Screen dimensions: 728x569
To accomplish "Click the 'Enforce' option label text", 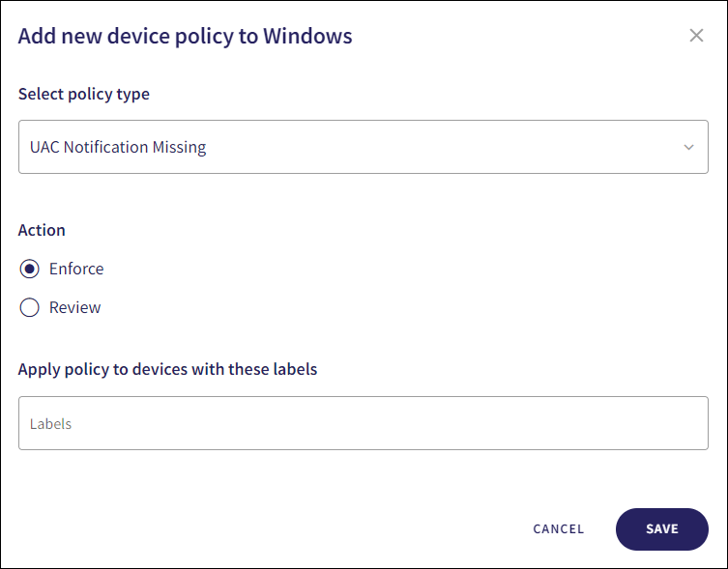I will coord(76,269).
